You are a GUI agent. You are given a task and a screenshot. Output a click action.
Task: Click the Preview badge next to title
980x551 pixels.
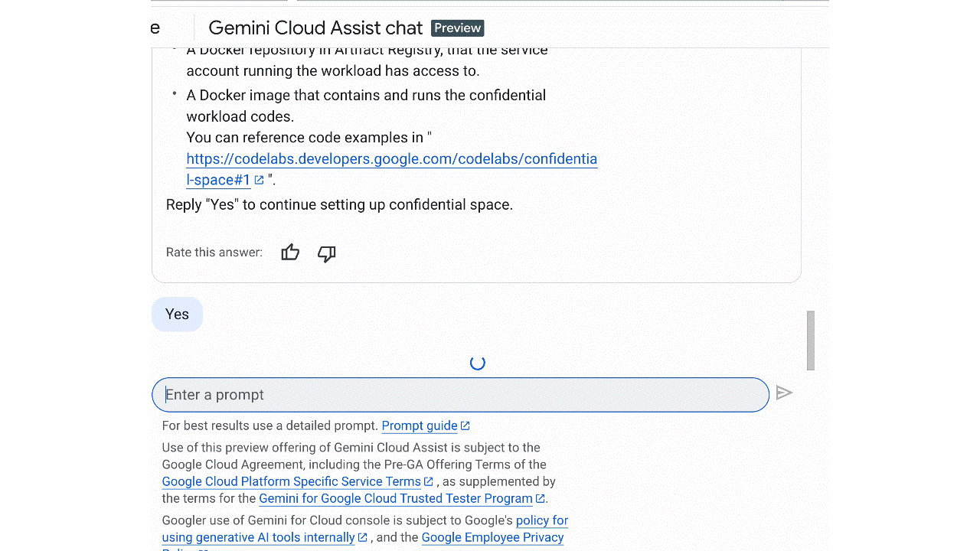[x=458, y=28]
